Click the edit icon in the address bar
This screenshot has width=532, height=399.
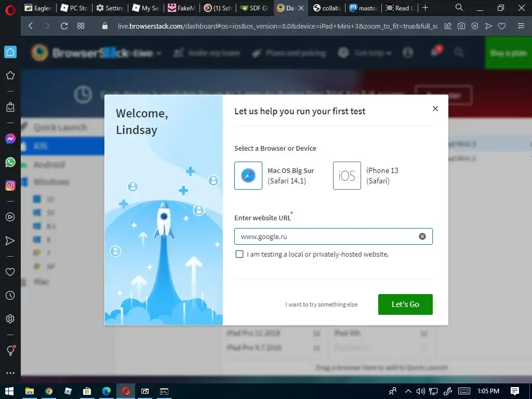(x=448, y=26)
